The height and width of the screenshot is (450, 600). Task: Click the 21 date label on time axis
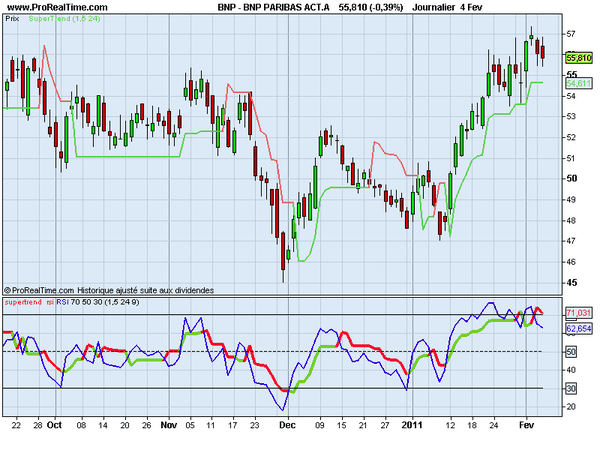pyautogui.click(x=363, y=426)
